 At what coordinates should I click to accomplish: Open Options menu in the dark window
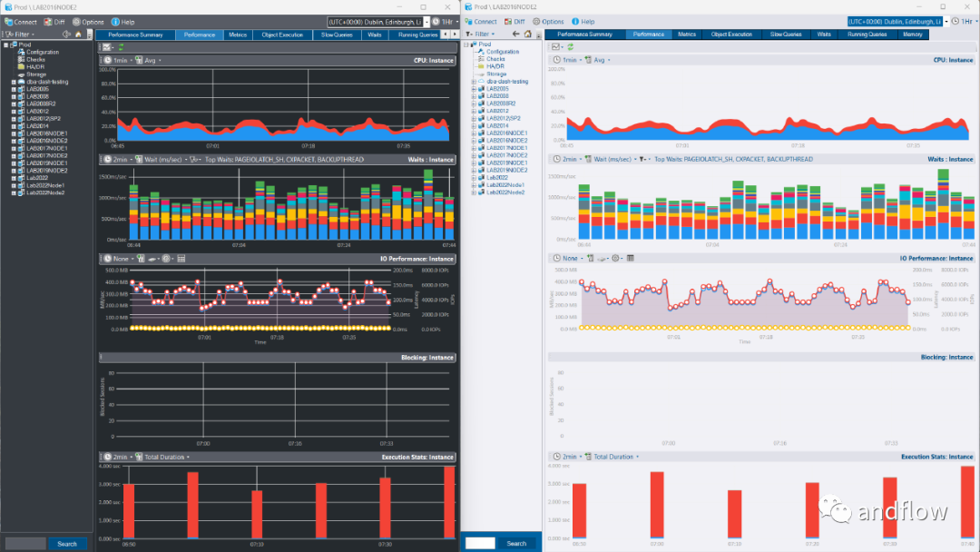[88, 22]
